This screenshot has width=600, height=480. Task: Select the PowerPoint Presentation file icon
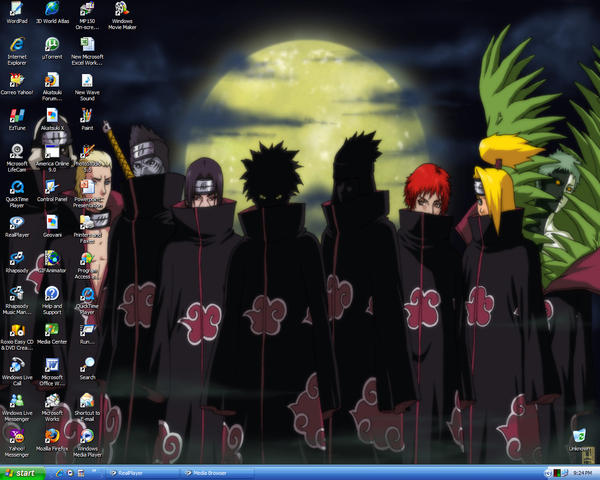87,193
